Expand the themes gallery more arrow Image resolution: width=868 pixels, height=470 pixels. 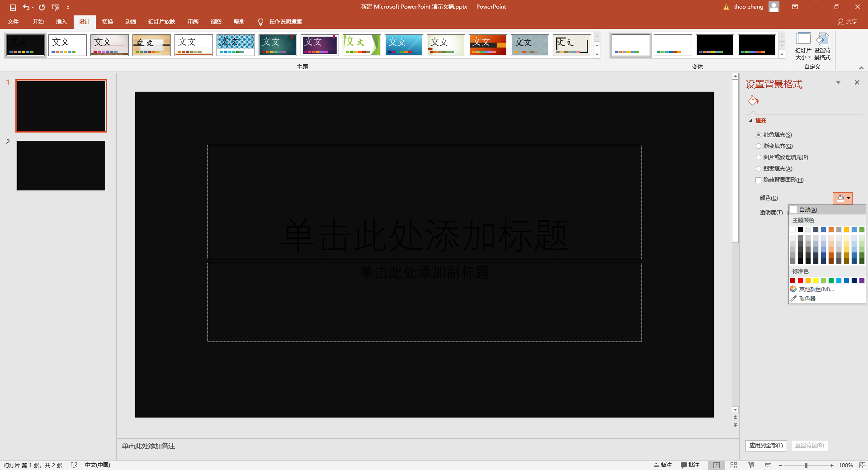(x=597, y=55)
